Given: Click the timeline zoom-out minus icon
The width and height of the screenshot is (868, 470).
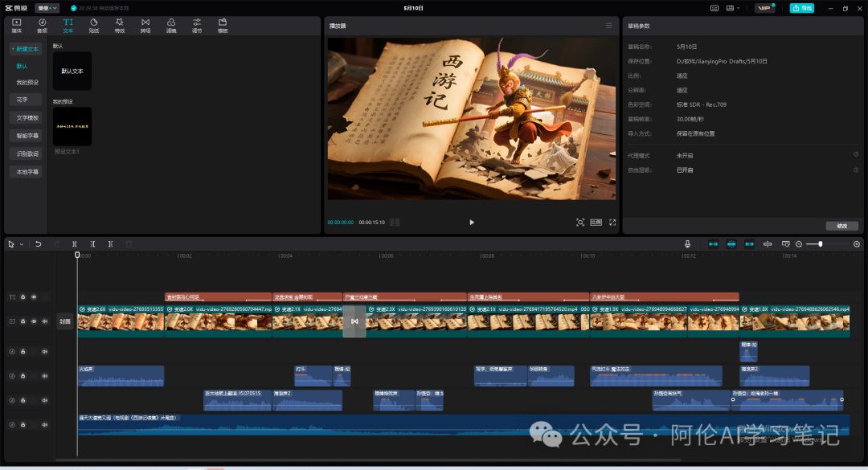Looking at the screenshot, I should [799, 244].
